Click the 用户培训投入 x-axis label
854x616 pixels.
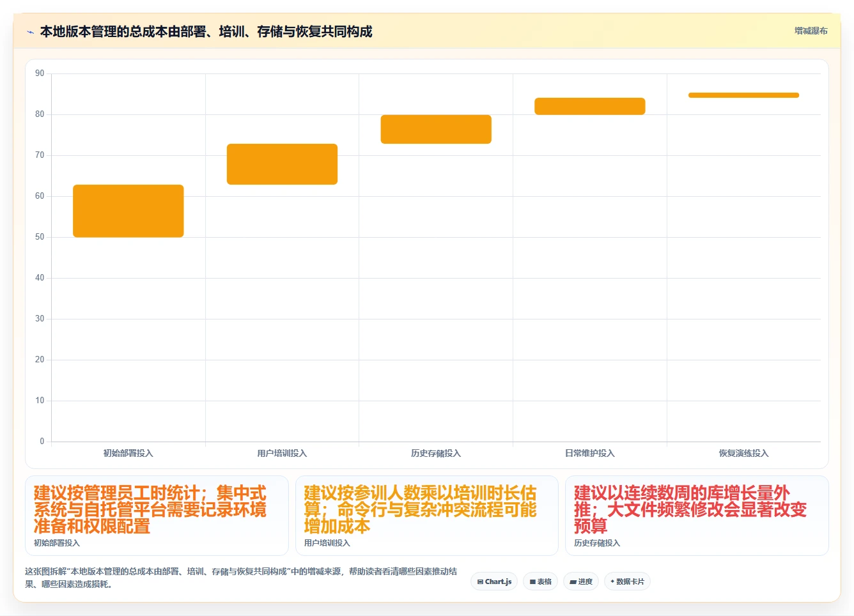pyautogui.click(x=282, y=453)
